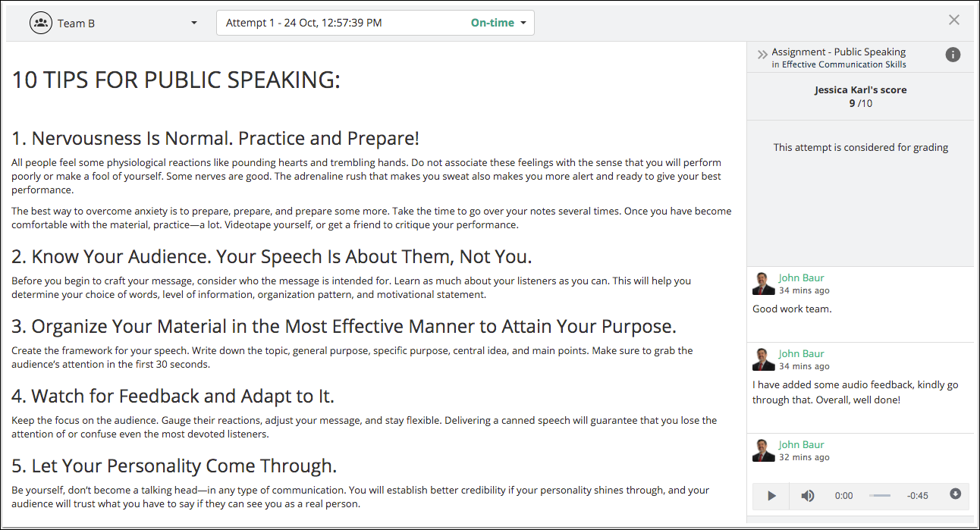Click the '-0:45' remaining time label
The width and height of the screenshot is (980, 530).
(x=917, y=496)
